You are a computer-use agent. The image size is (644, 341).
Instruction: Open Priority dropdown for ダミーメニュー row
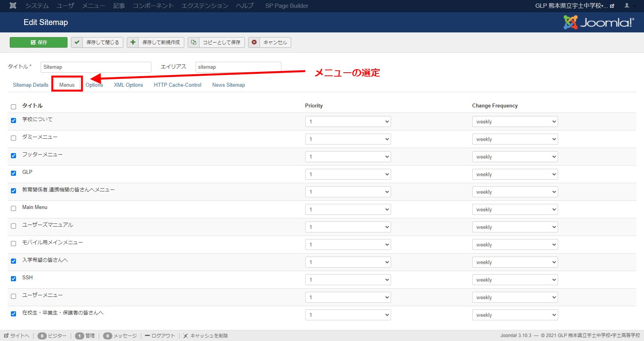coord(347,139)
